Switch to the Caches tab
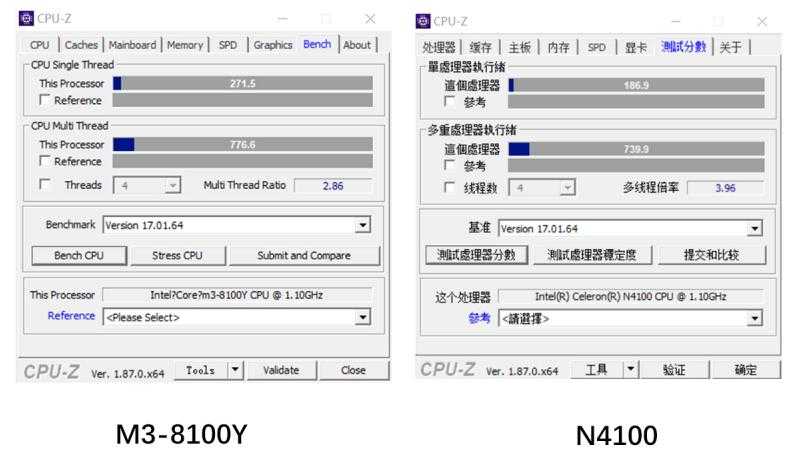The height and width of the screenshot is (463, 800). tap(81, 45)
